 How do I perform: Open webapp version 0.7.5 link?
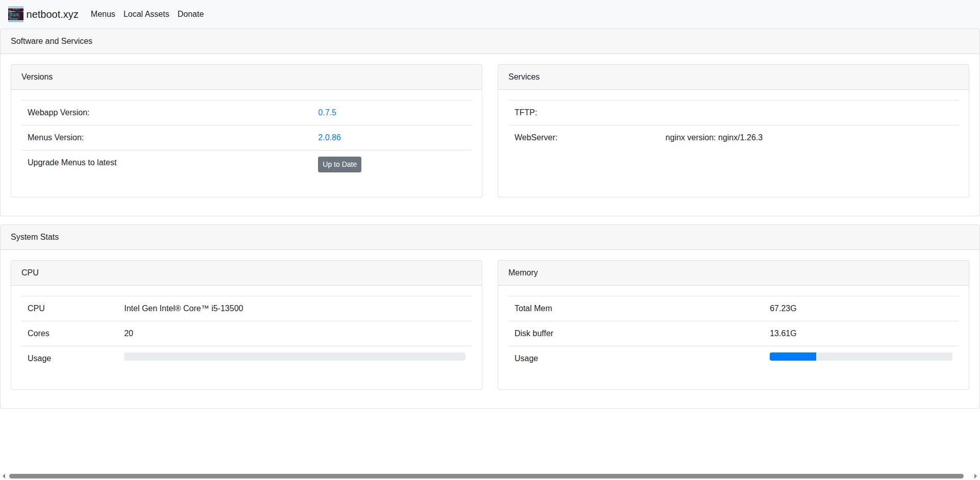[327, 113]
